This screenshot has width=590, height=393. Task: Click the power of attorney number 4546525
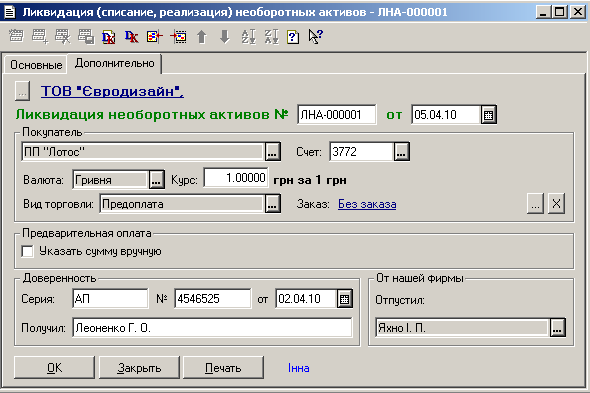click(213, 299)
